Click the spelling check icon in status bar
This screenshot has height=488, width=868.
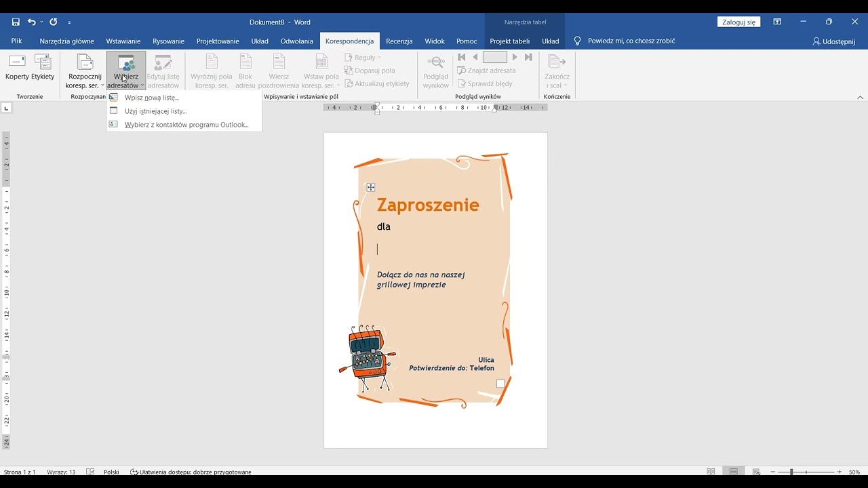90,472
